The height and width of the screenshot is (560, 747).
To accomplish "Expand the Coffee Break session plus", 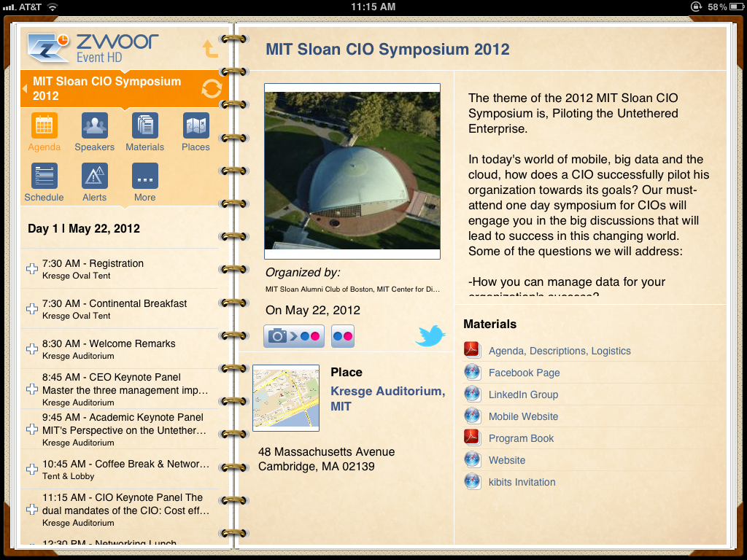I will point(32,469).
